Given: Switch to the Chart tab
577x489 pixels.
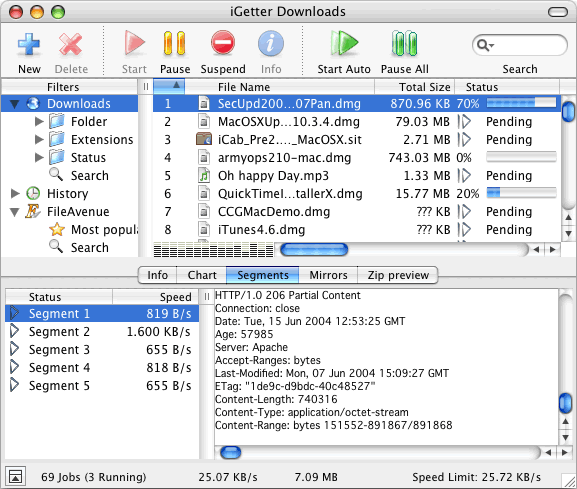Looking at the screenshot, I should pyautogui.click(x=202, y=275).
